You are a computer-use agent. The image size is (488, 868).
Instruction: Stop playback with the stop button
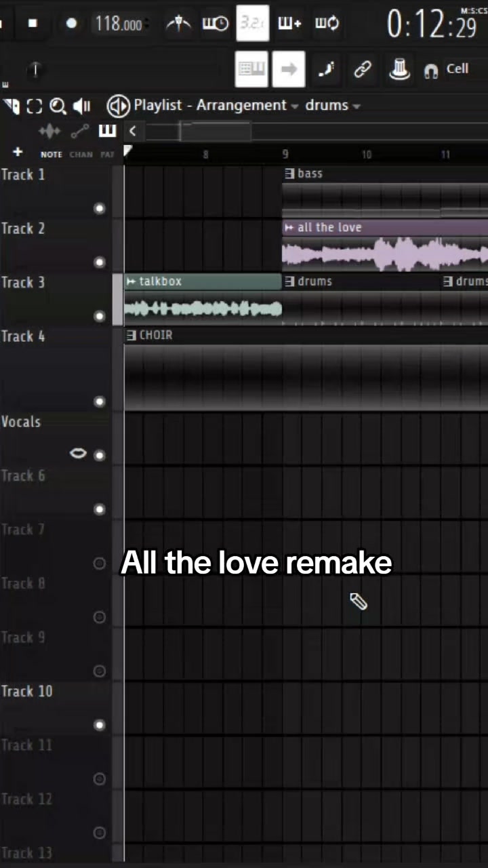[33, 23]
